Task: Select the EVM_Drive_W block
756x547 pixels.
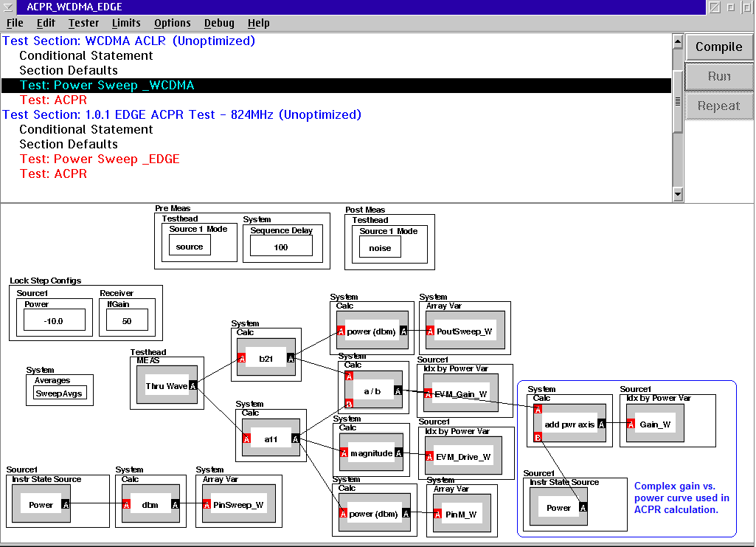Action: [463, 456]
